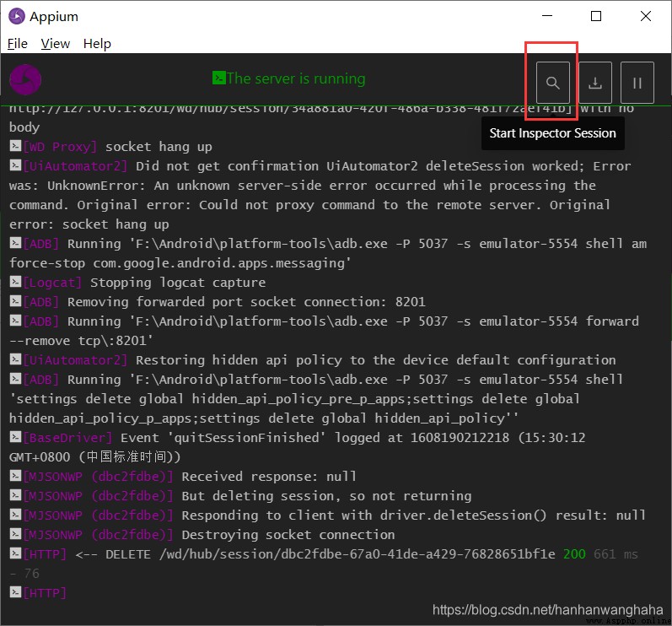Download raw logs with download icon
This screenshot has height=626, width=672.
click(595, 83)
